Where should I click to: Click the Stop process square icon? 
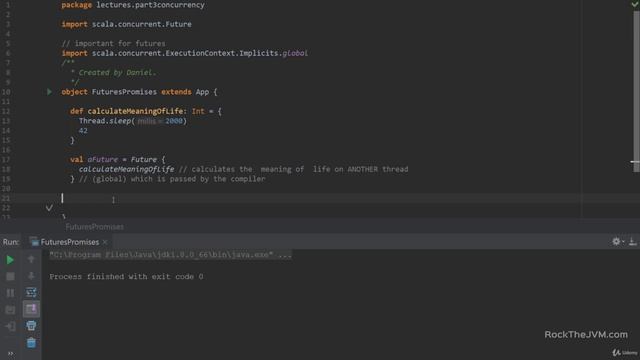coord(10,277)
